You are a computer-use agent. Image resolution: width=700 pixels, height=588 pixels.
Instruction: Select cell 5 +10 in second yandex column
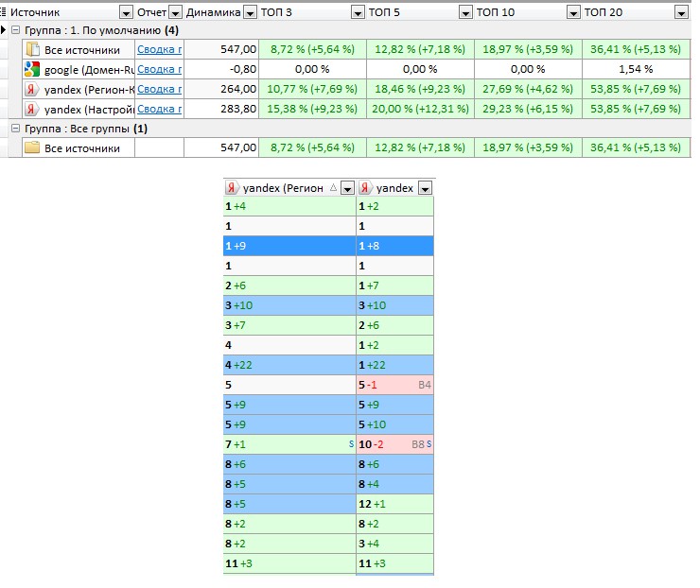point(395,424)
